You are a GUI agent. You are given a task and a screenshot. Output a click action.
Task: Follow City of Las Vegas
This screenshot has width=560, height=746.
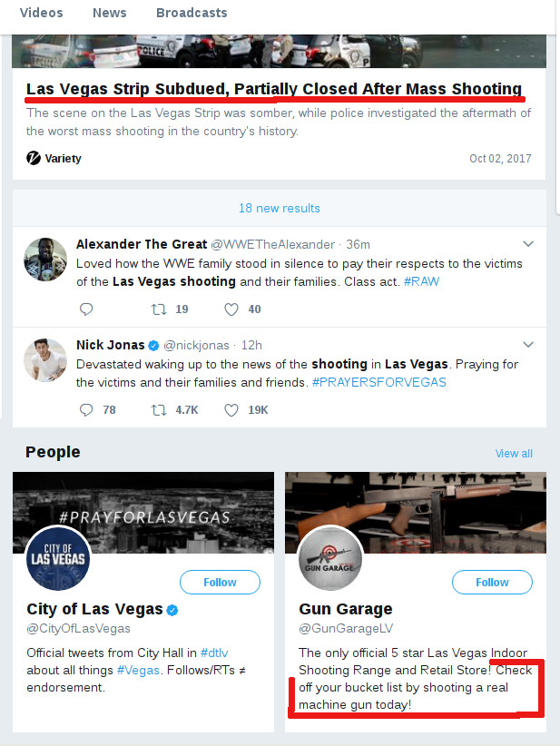(x=220, y=582)
